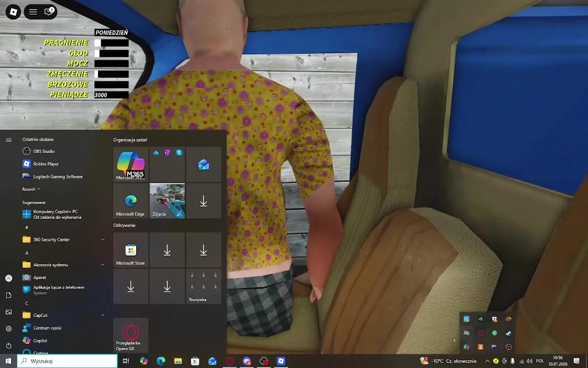Open the Outlook tile
Viewport: 588px width, 368px height.
click(x=204, y=164)
